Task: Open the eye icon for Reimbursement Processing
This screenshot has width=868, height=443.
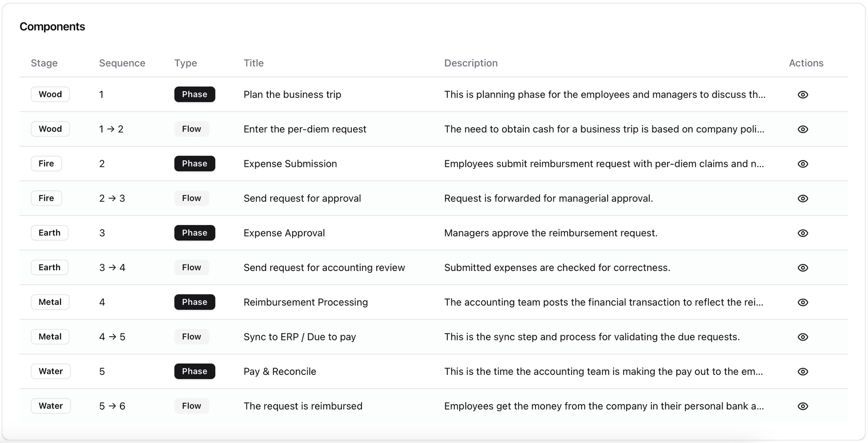Action: (x=802, y=302)
